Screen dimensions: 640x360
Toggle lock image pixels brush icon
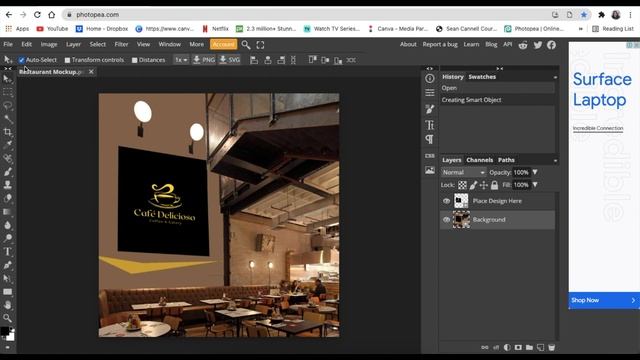pos(473,185)
